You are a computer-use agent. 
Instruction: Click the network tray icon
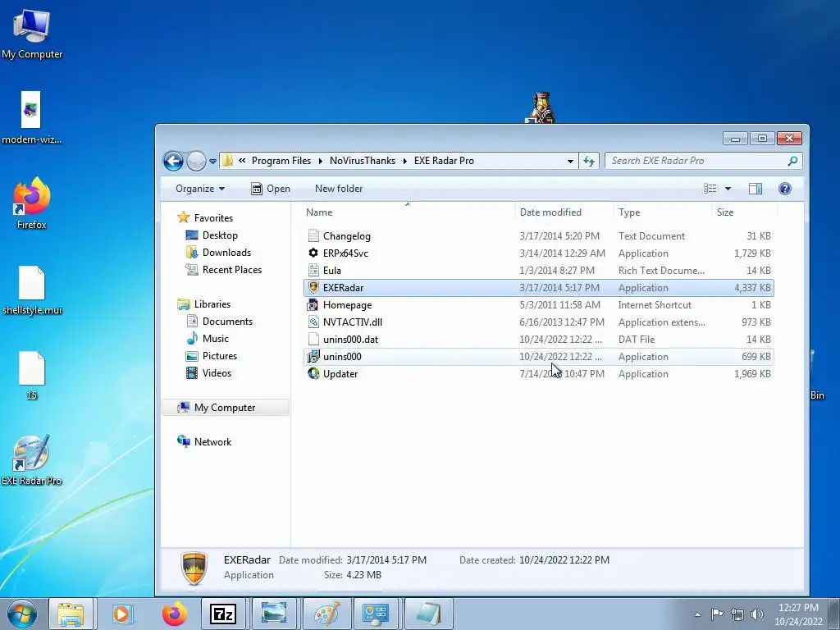(x=737, y=614)
